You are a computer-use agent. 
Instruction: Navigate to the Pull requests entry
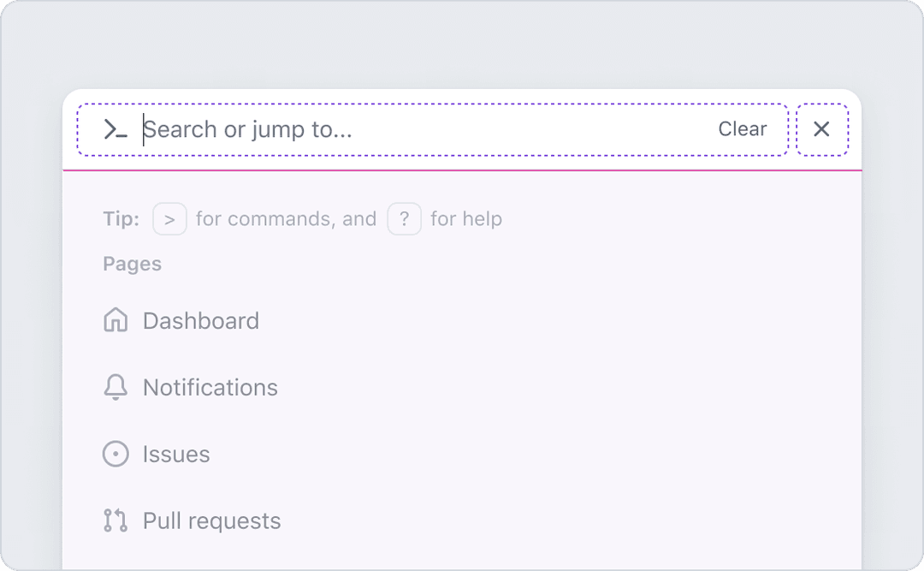click(x=462, y=520)
